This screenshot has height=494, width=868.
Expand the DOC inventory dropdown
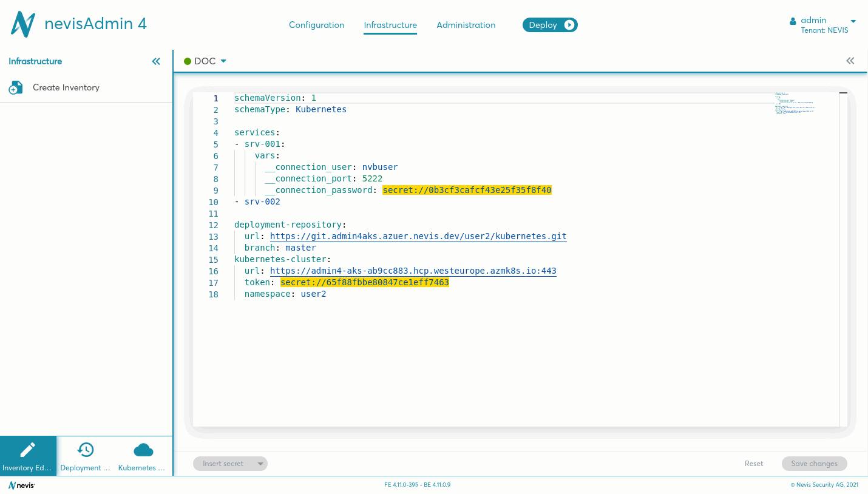coord(223,61)
